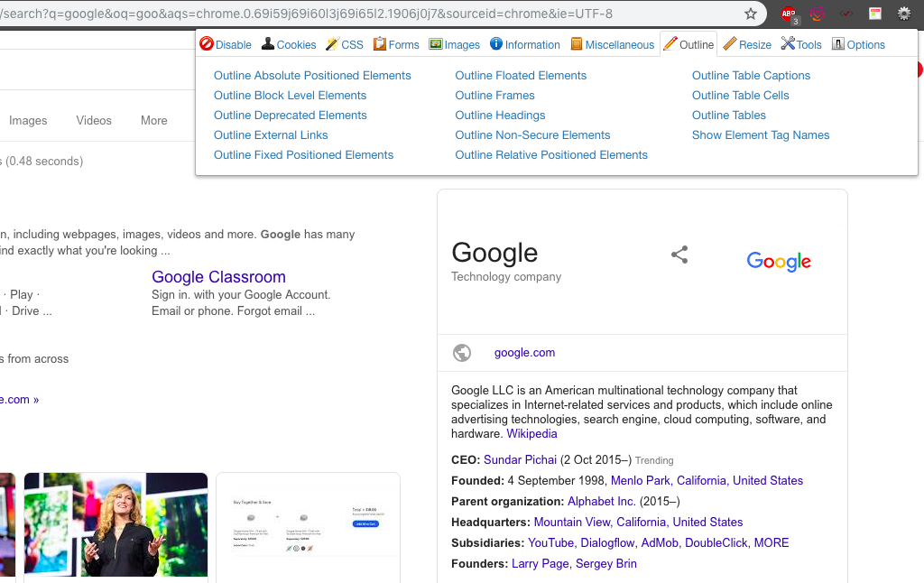This screenshot has height=583, width=924.
Task: Open the Google Classroom result
Action: tap(218, 277)
